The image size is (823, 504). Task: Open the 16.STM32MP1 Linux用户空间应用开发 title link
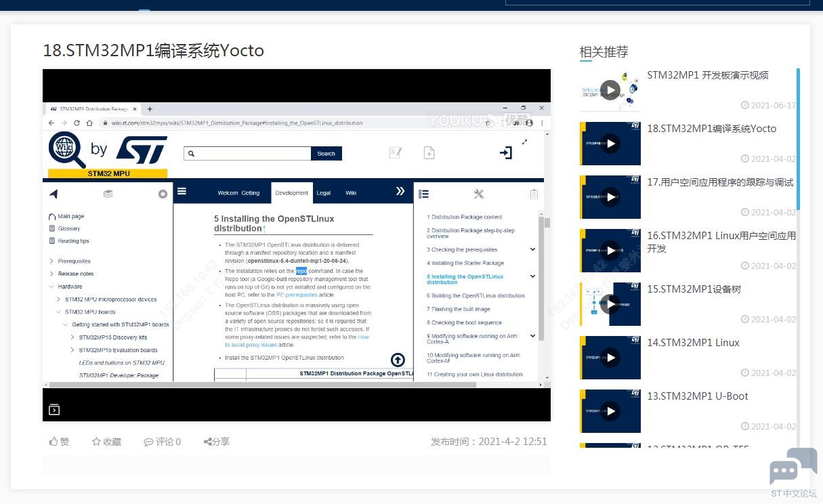(x=721, y=242)
